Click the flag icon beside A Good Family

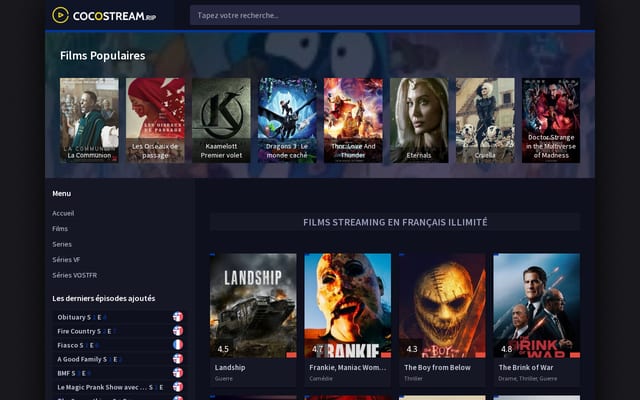178,359
